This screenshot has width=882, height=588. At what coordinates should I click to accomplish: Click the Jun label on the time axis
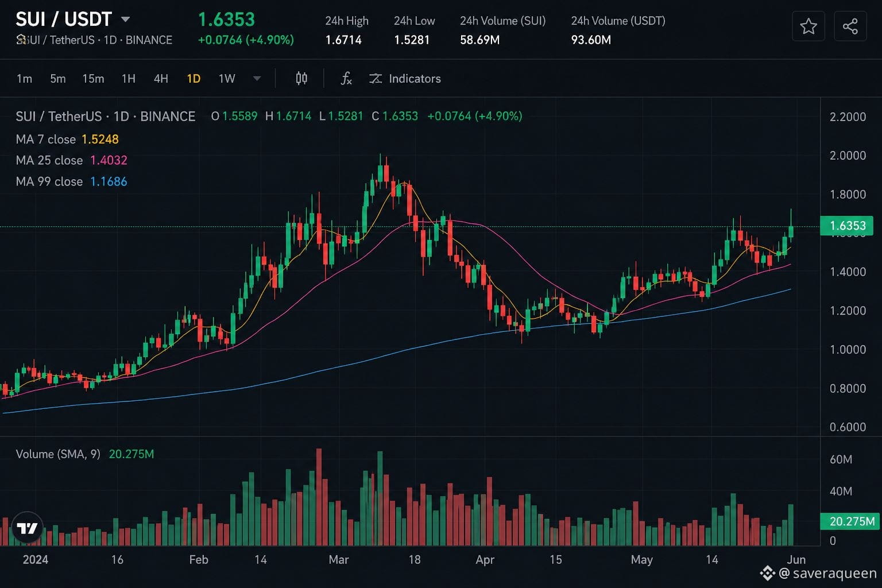(796, 560)
